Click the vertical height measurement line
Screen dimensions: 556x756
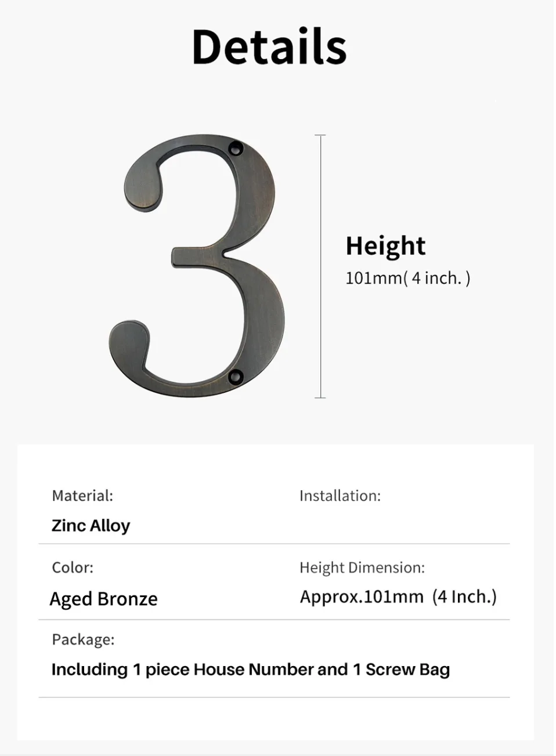(320, 266)
